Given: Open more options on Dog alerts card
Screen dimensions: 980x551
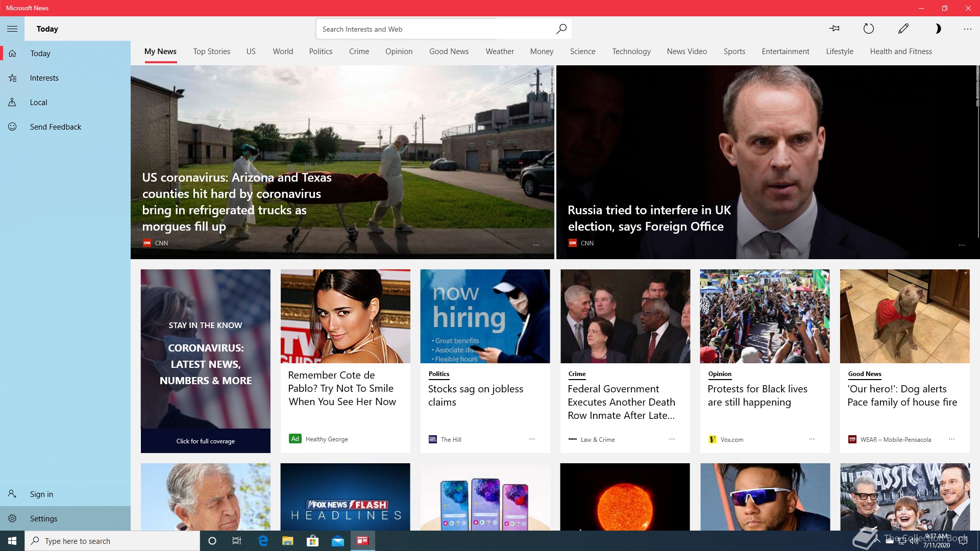Looking at the screenshot, I should [951, 439].
